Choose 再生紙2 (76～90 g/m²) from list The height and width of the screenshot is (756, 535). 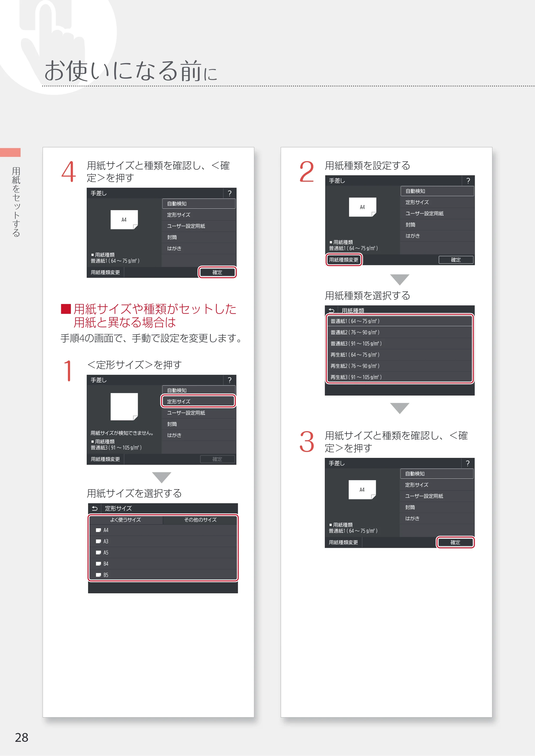click(x=400, y=366)
